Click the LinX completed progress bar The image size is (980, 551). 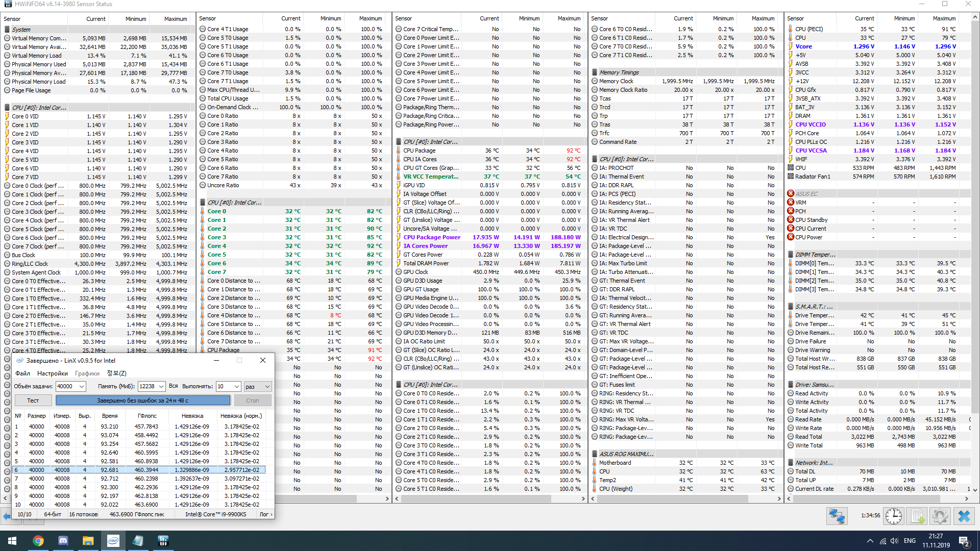(x=142, y=400)
